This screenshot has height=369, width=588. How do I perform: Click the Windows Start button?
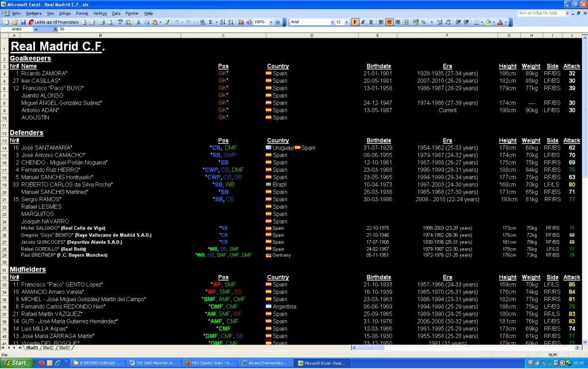pyautogui.click(x=16, y=363)
